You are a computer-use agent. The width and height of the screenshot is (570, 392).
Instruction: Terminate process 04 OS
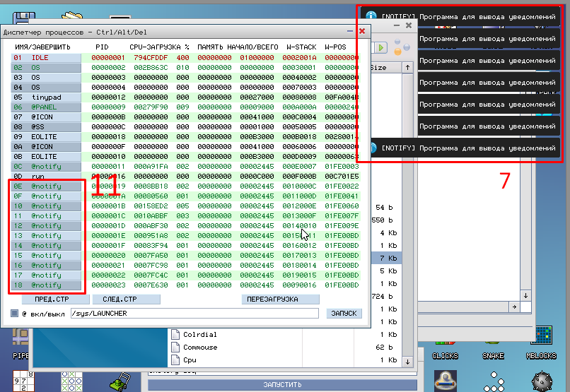point(46,87)
